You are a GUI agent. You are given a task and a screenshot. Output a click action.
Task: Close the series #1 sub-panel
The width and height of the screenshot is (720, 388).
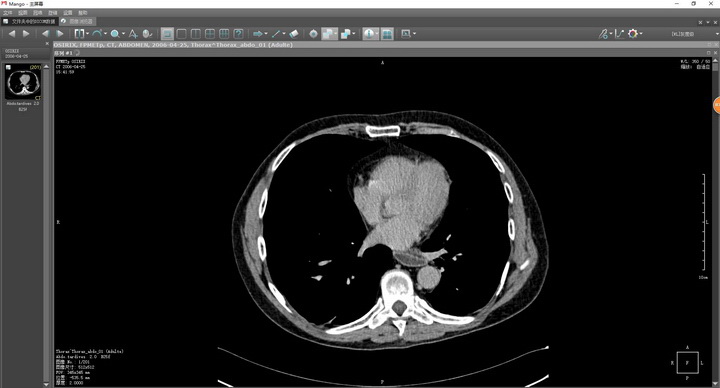[715, 53]
